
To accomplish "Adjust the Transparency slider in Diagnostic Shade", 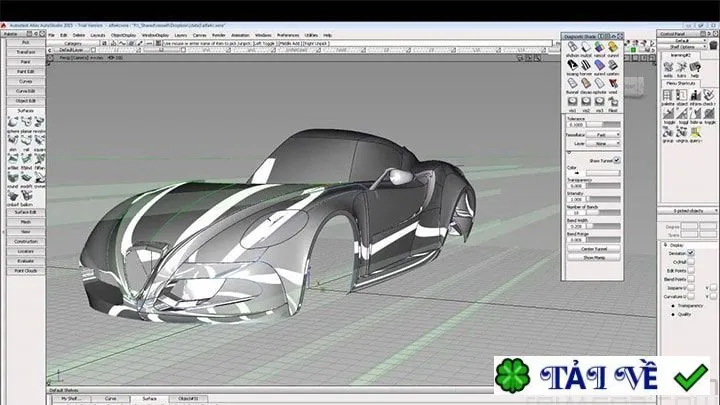I will 603,186.
